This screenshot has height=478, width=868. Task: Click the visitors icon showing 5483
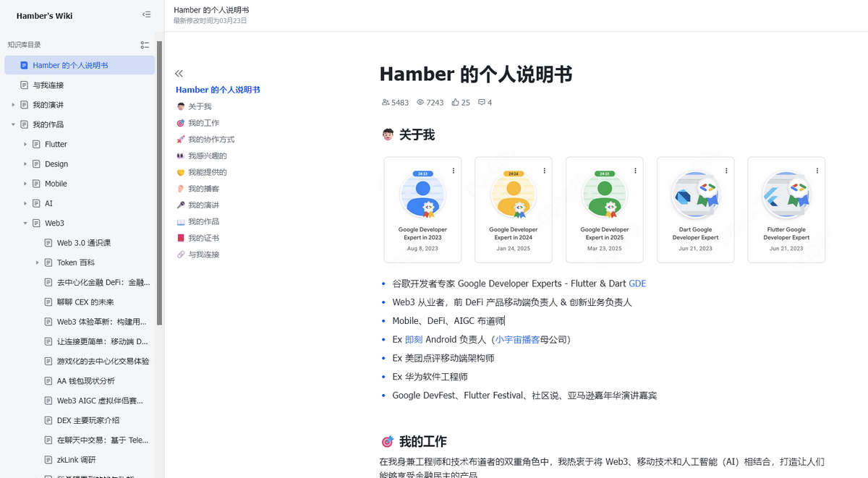[385, 103]
